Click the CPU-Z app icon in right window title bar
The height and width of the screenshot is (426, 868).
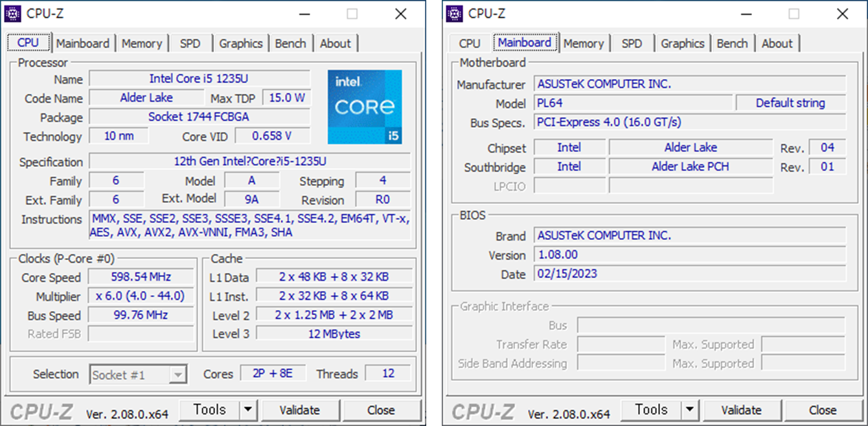tap(455, 14)
